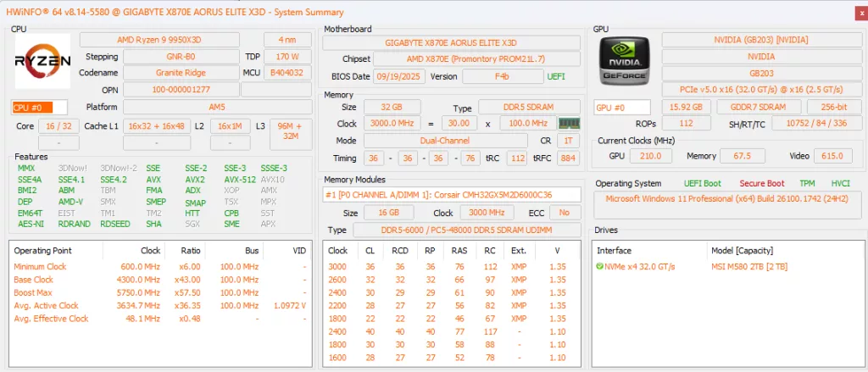This screenshot has width=868, height=372.
Task: Click the AMD X870E chipset field
Action: click(476, 59)
